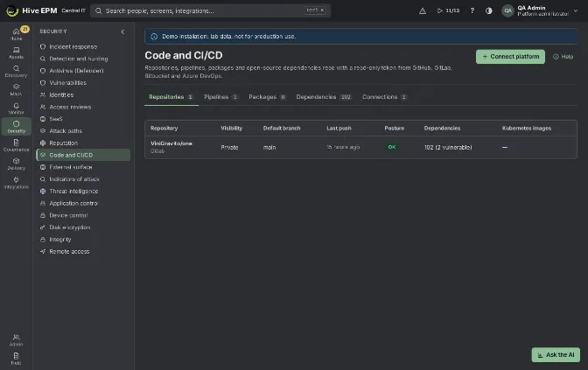Click the Last push column header
Viewport: 588px width, 370px height.
pos(339,129)
